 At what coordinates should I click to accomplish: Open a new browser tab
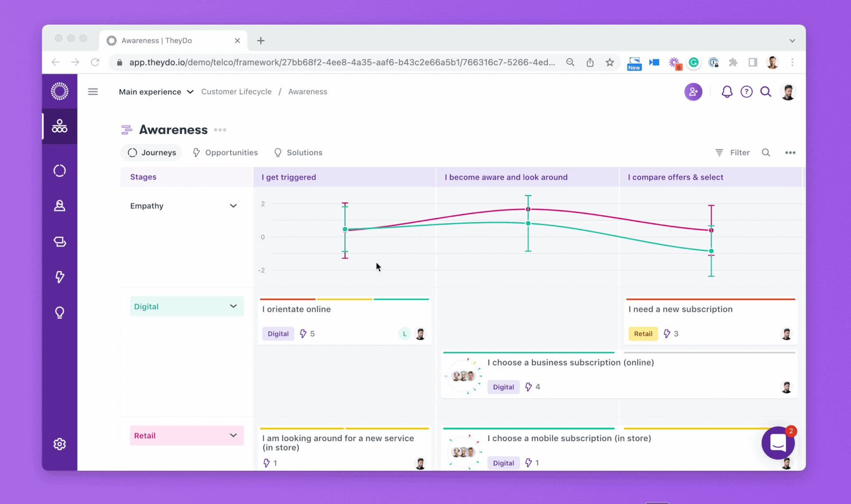(261, 41)
